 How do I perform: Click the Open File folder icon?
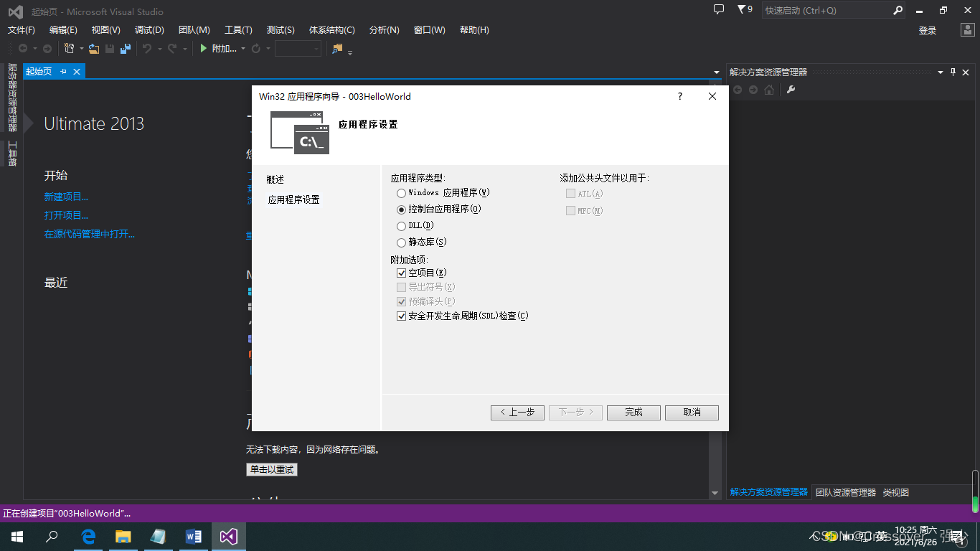pos(93,49)
